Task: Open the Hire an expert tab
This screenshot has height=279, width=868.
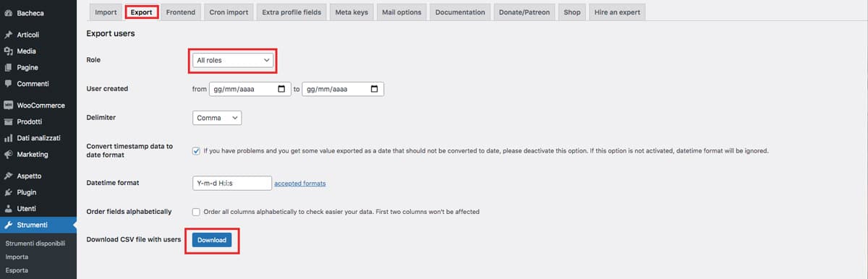Action: pos(617,12)
